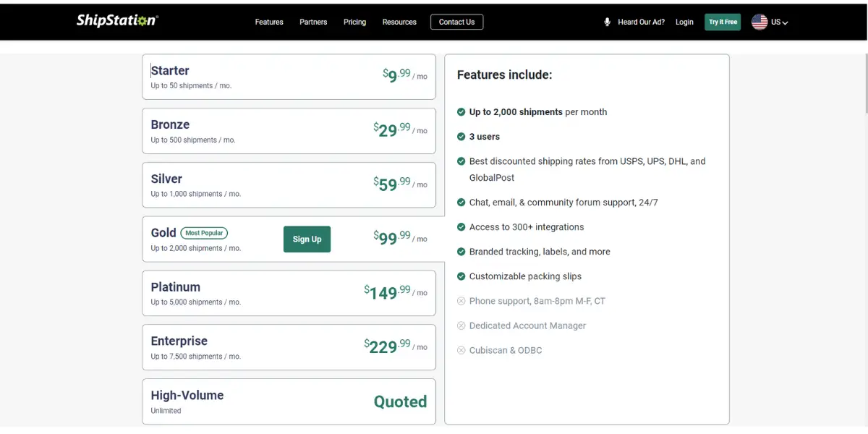Click the checkmark icon beside 3 users

coord(461,136)
